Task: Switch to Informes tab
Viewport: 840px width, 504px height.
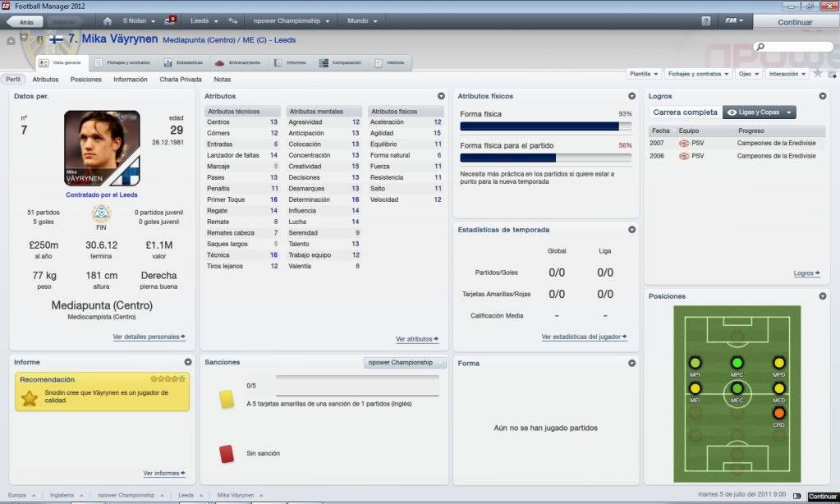Action: pyautogui.click(x=291, y=62)
